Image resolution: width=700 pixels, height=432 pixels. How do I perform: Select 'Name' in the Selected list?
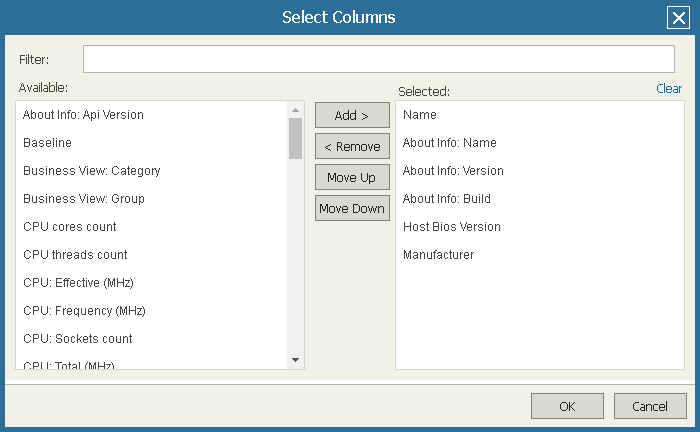540,115
